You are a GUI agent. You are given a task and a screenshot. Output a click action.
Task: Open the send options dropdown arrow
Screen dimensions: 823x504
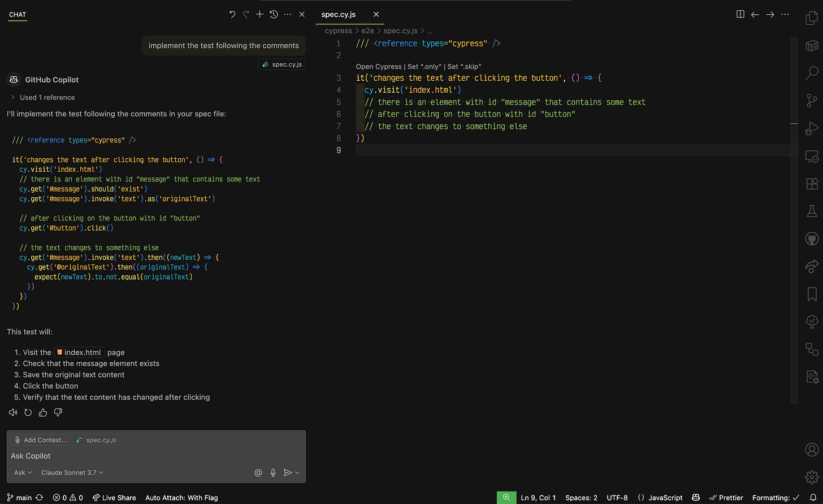pyautogui.click(x=297, y=472)
